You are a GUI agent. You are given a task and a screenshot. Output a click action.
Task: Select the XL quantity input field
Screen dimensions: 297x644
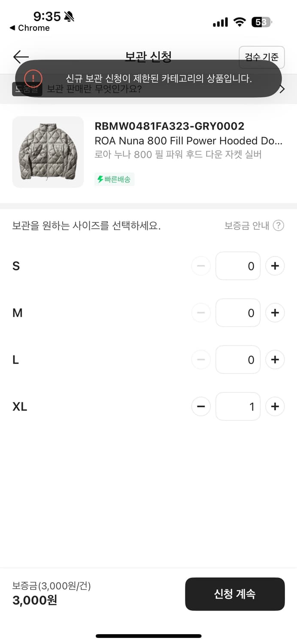coord(238,406)
